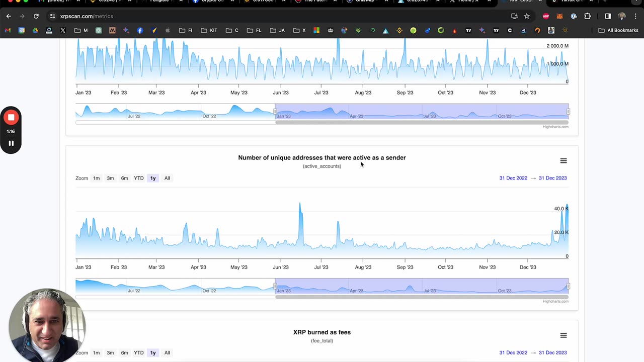Open Highcharts.com link under active_accounts chart
This screenshot has height=362, width=644.
555,301
